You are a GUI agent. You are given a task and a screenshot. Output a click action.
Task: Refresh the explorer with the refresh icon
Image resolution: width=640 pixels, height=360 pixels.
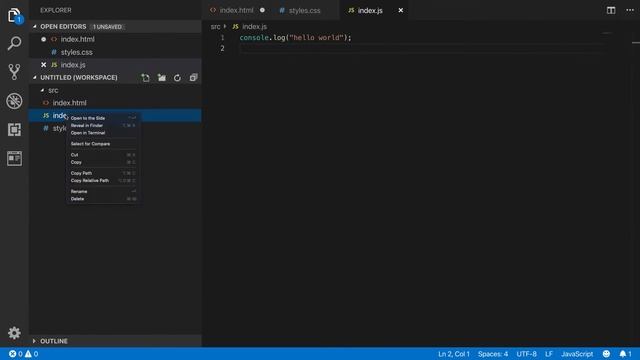177,78
